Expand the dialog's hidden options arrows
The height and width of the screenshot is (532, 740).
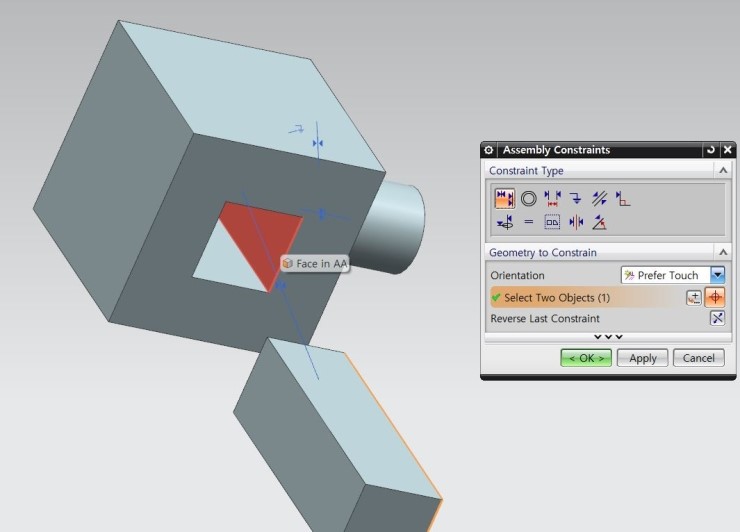click(608, 337)
